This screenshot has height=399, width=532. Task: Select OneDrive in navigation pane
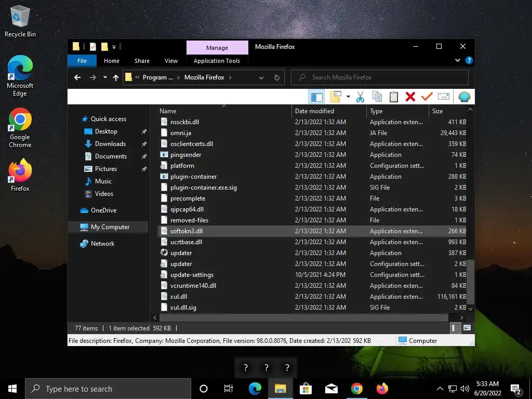pyautogui.click(x=103, y=210)
